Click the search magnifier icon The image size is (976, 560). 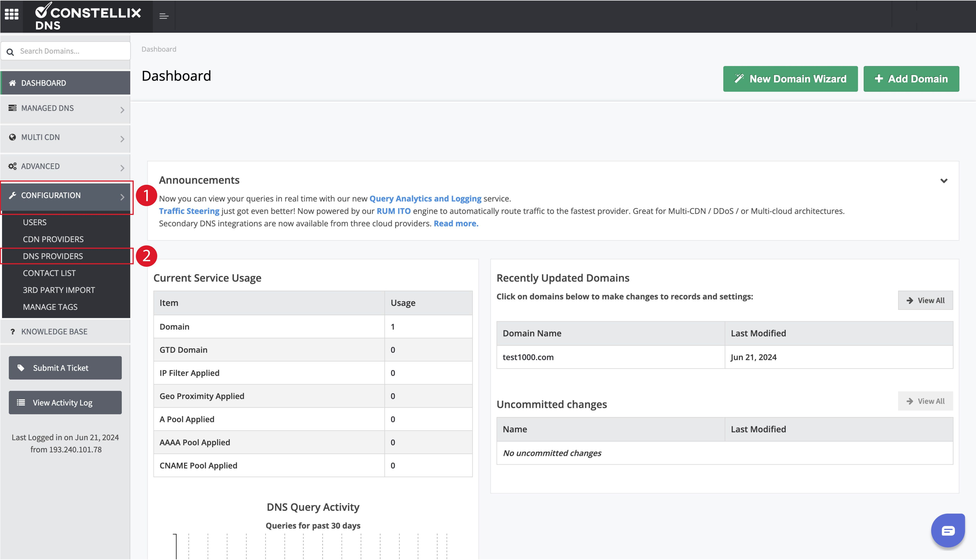coord(10,51)
